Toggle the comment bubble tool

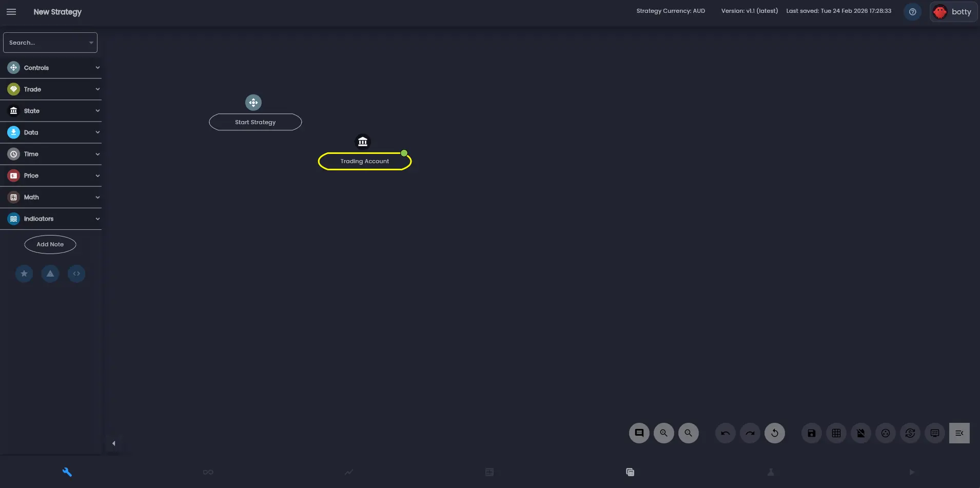click(x=639, y=433)
